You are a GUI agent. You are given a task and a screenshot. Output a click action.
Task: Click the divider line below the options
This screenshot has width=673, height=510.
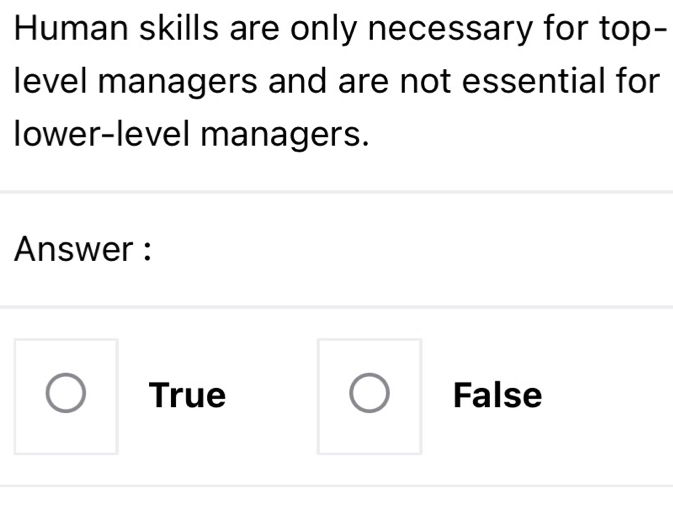tap(336, 486)
